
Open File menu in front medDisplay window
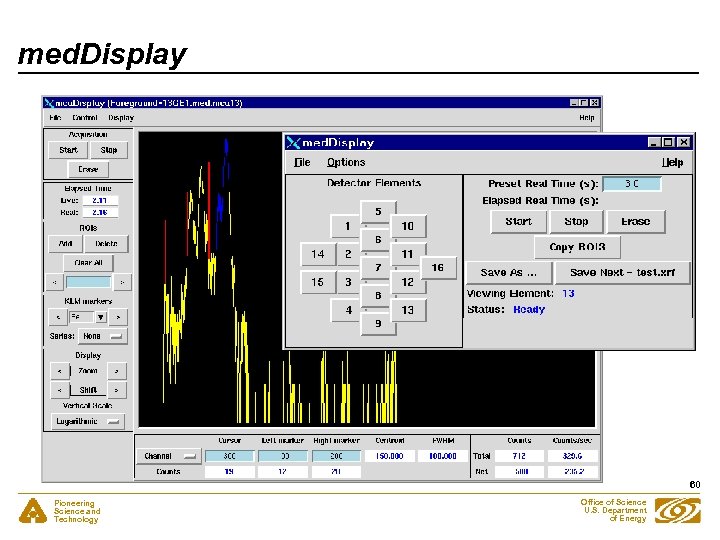click(302, 163)
